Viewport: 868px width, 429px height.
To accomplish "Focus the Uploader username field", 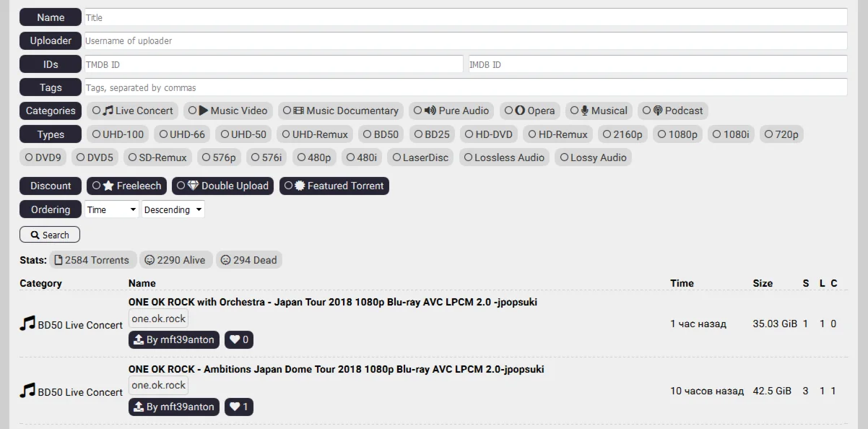I will click(466, 41).
